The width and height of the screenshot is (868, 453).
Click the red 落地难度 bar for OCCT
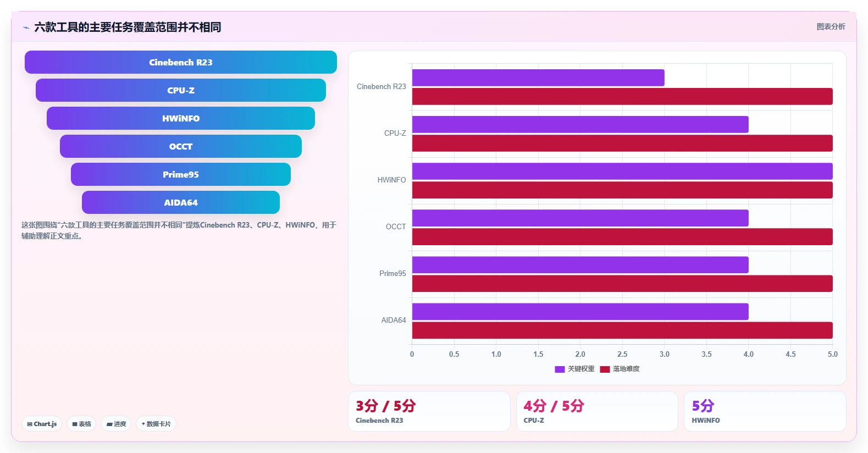[622, 236]
